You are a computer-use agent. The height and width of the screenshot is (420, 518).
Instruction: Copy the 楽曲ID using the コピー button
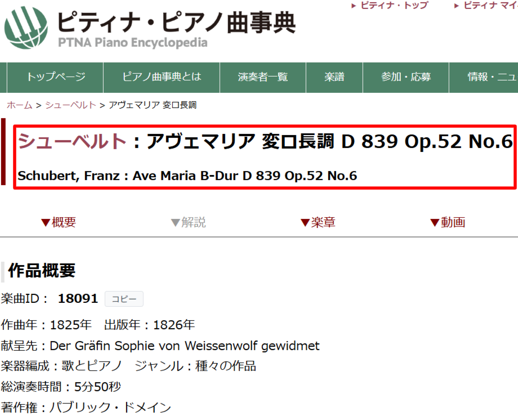(x=124, y=298)
